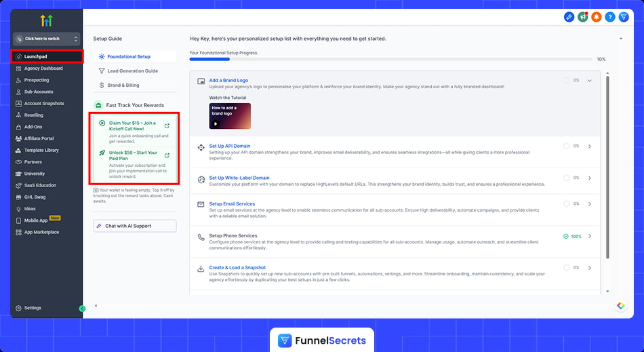Collapse the Add a Brand Logo section
Image resolution: width=644 pixels, height=352 pixels.
coord(589,81)
